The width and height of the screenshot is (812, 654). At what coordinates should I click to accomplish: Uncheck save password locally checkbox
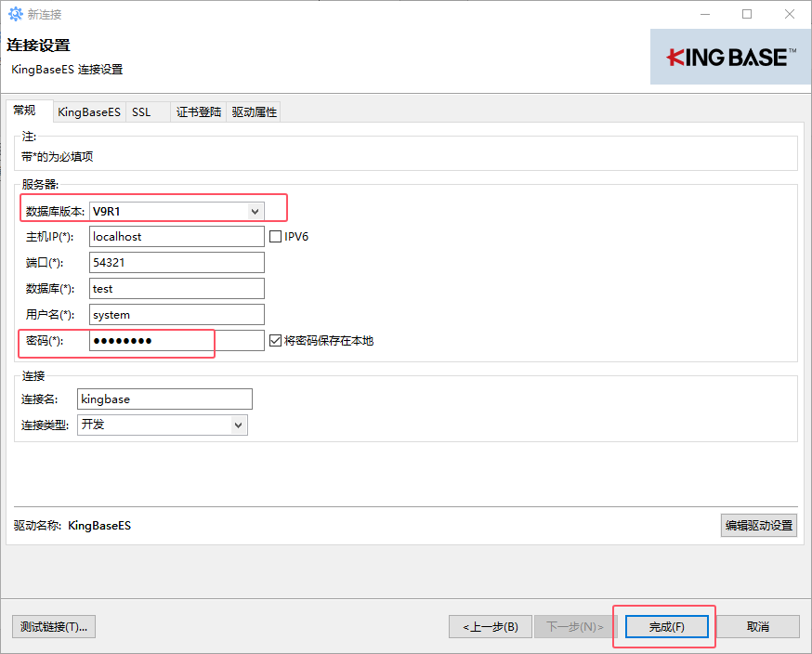(x=275, y=341)
